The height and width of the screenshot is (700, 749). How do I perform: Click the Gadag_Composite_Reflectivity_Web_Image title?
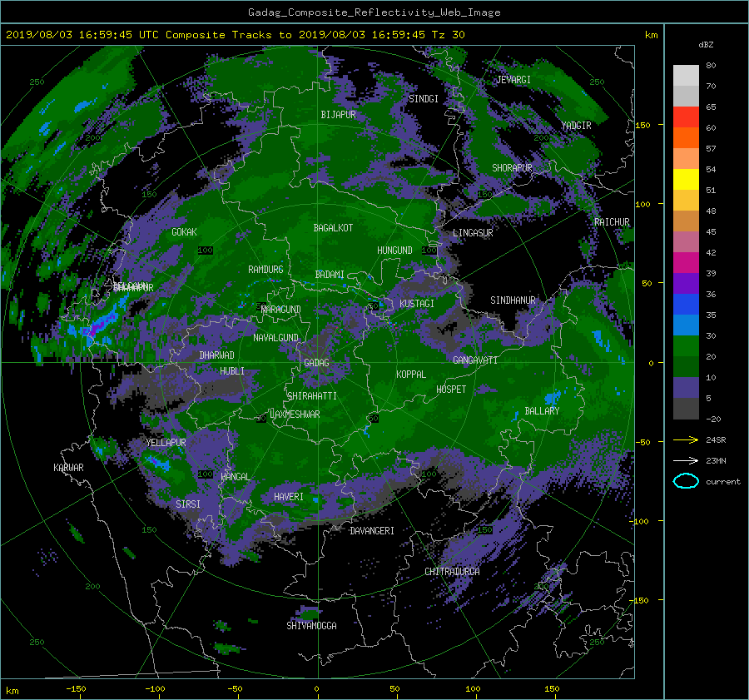coord(374,12)
